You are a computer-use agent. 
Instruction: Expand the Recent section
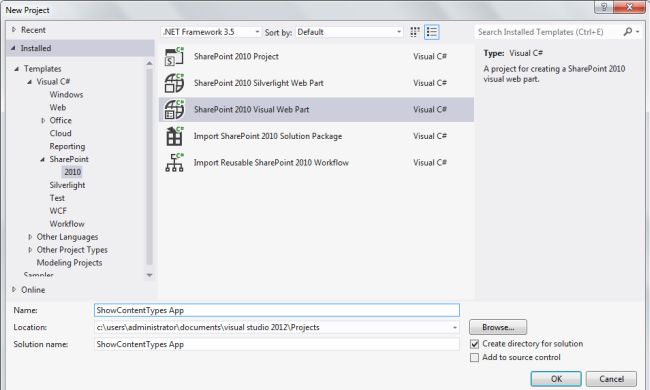click(14, 30)
